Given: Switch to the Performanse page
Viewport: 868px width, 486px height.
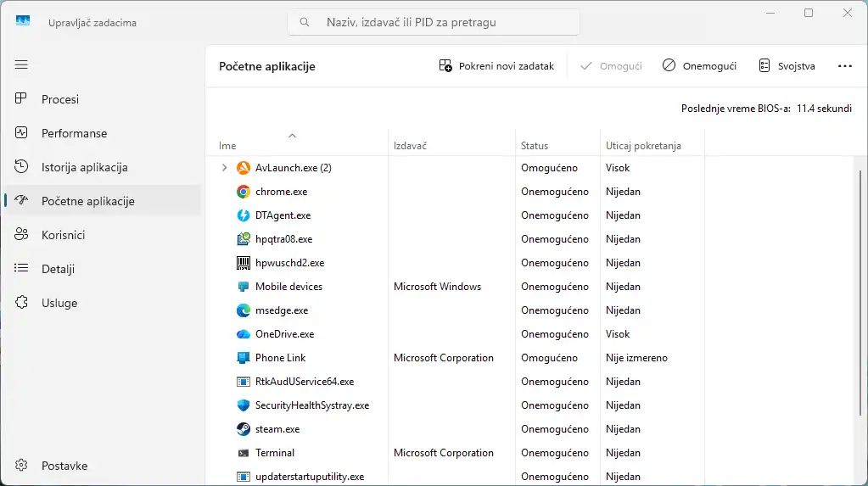Looking at the screenshot, I should point(103,133).
